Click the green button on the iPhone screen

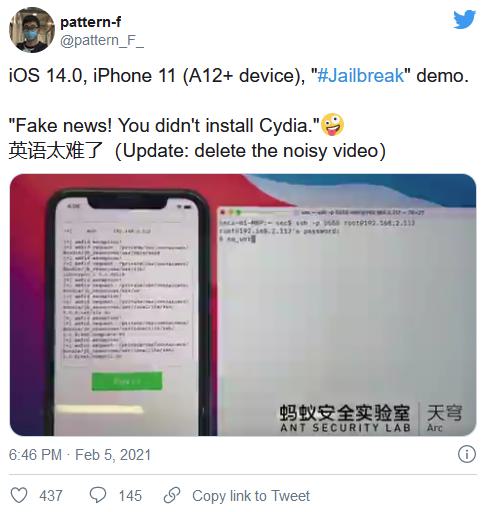(127, 381)
